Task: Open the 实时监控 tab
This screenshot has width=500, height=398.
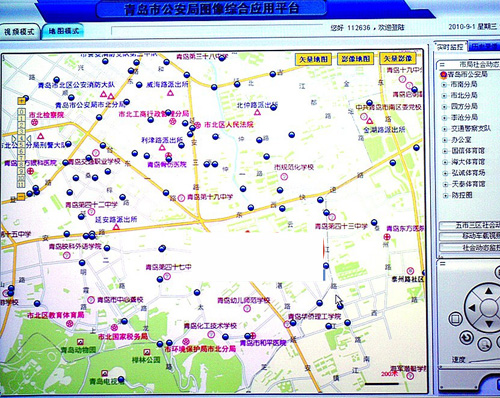Action: click(450, 47)
